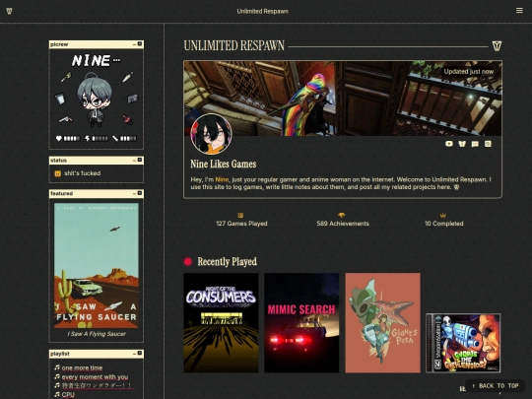Click the '127 Games Played' stat
This screenshot has width=532, height=399.
tap(241, 224)
